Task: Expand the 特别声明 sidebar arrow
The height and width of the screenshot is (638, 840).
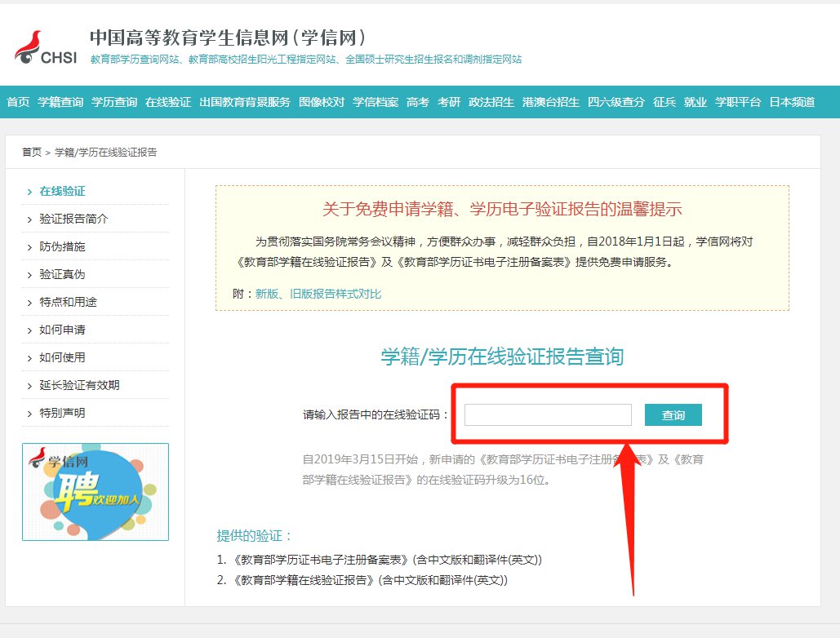Action: [29, 414]
